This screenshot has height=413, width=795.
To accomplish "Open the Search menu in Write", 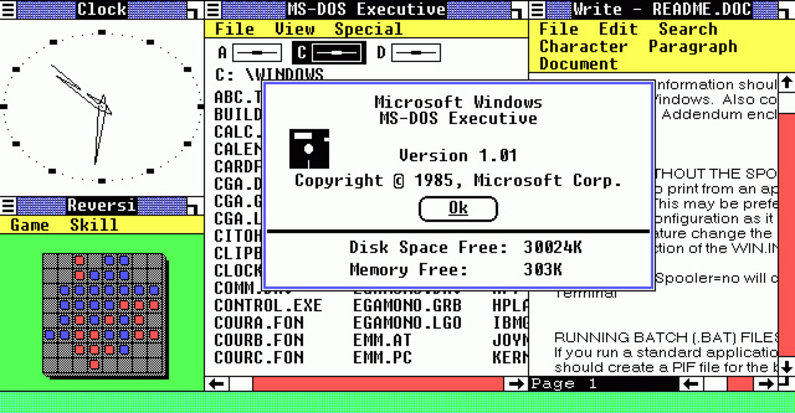I will 688,29.
